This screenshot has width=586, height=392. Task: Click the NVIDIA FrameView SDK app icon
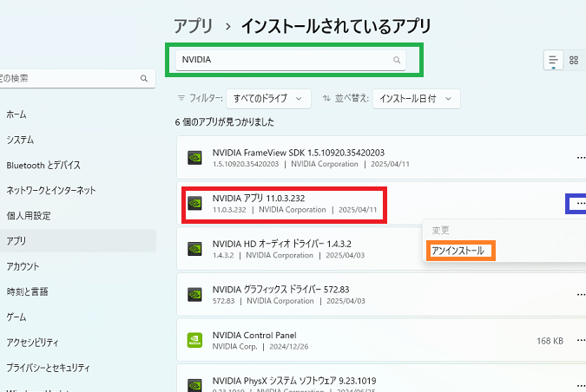(x=195, y=157)
